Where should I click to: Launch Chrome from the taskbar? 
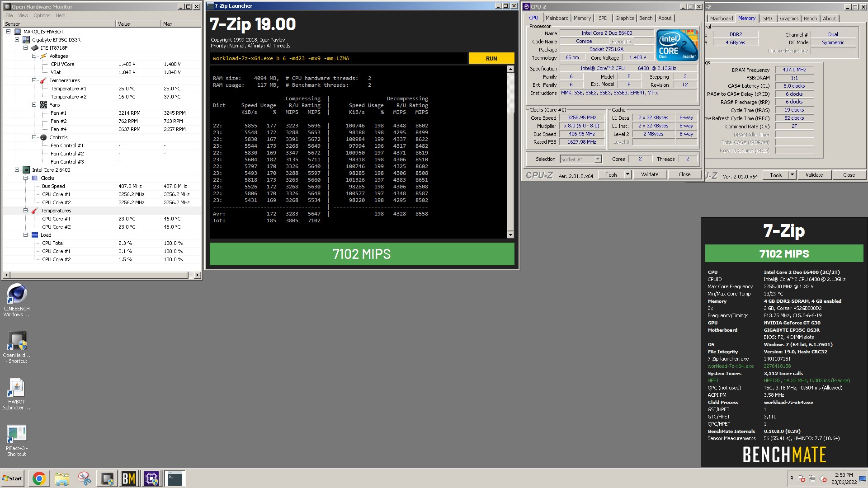(39, 479)
